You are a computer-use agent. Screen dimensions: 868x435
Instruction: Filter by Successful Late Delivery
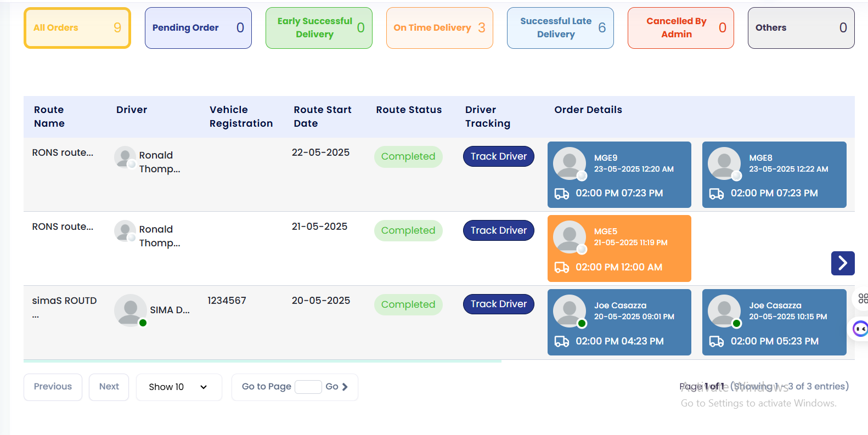(560, 28)
